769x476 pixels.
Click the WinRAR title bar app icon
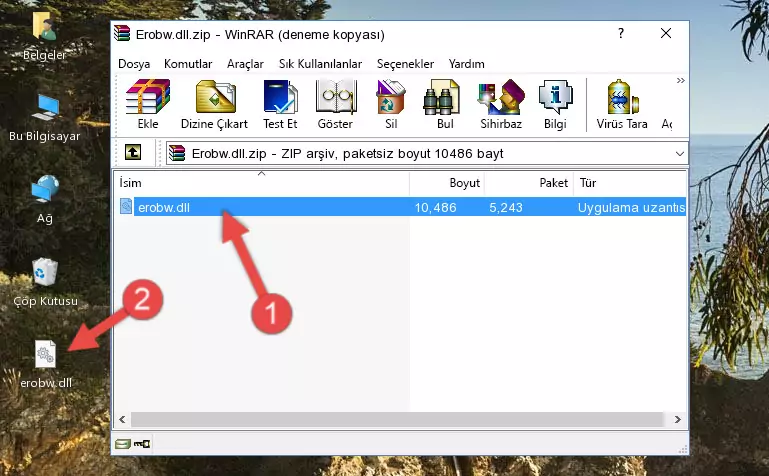[x=122, y=34]
